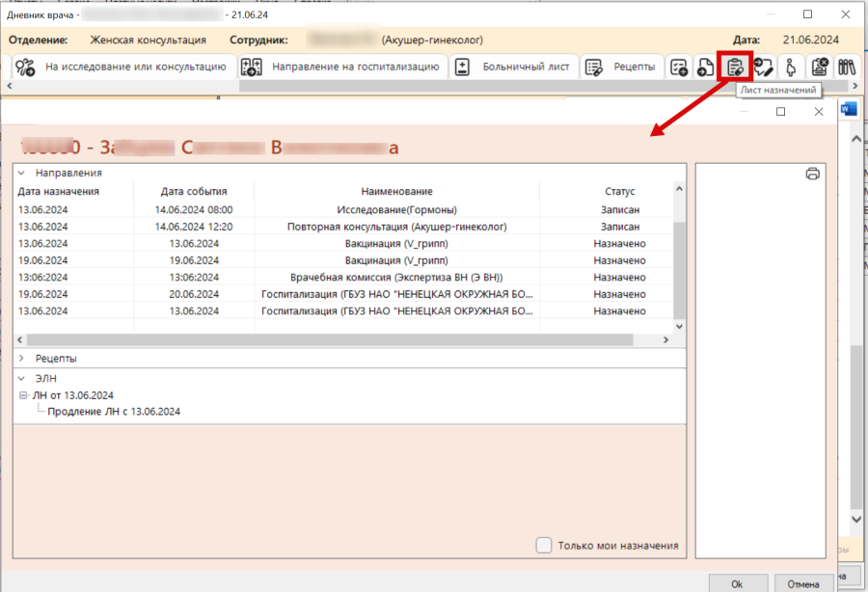Open the Рецепты toolbar tab
Viewport: 868px width, 592px height.
click(620, 67)
